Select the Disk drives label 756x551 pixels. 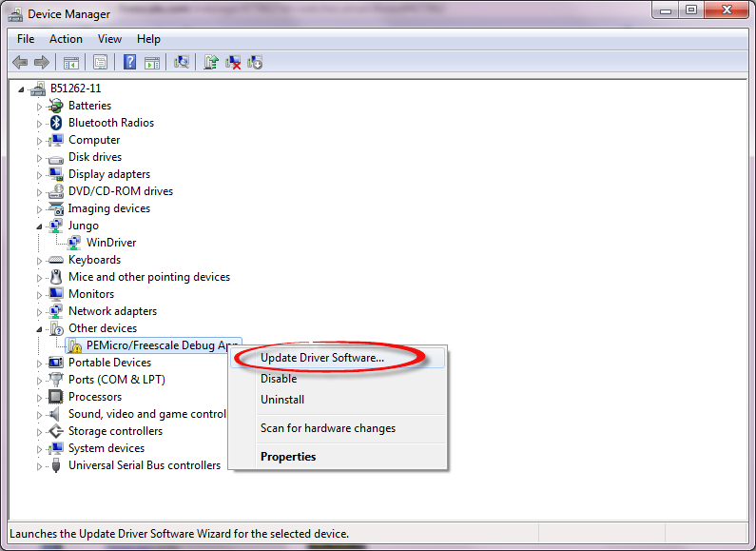point(95,157)
